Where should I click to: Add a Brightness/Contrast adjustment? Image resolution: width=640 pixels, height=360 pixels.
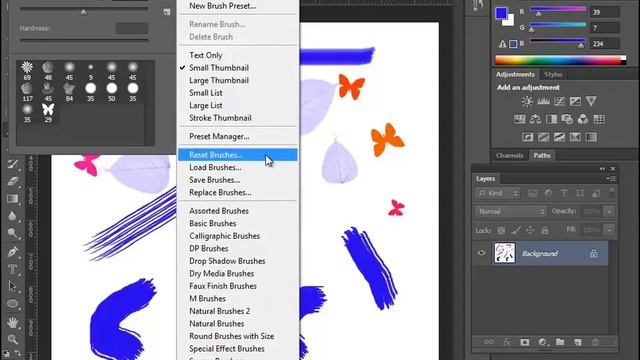[x=527, y=101]
